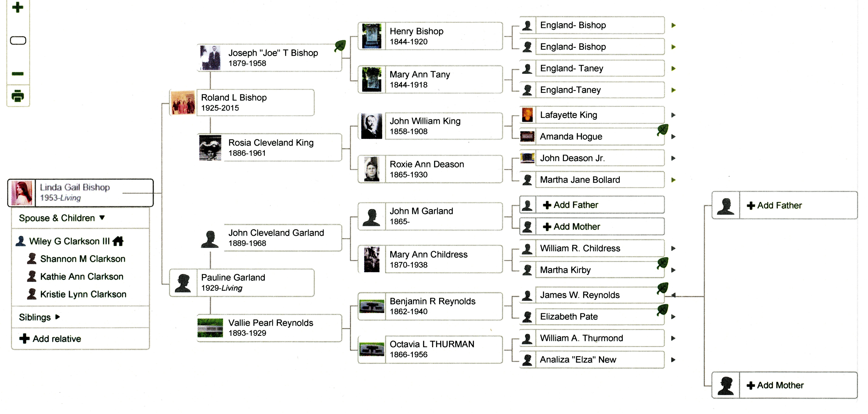The image size is (868, 414).
Task: Click the printer icon
Action: (x=18, y=96)
